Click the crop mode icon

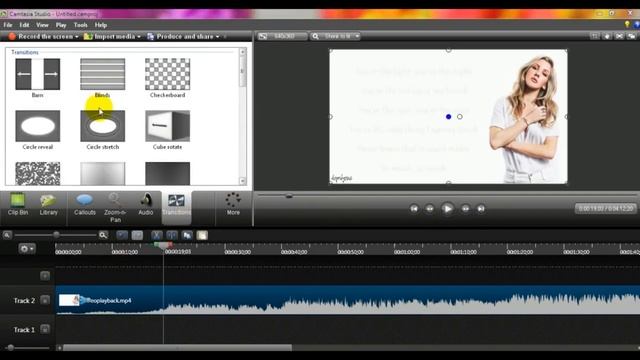click(594, 36)
